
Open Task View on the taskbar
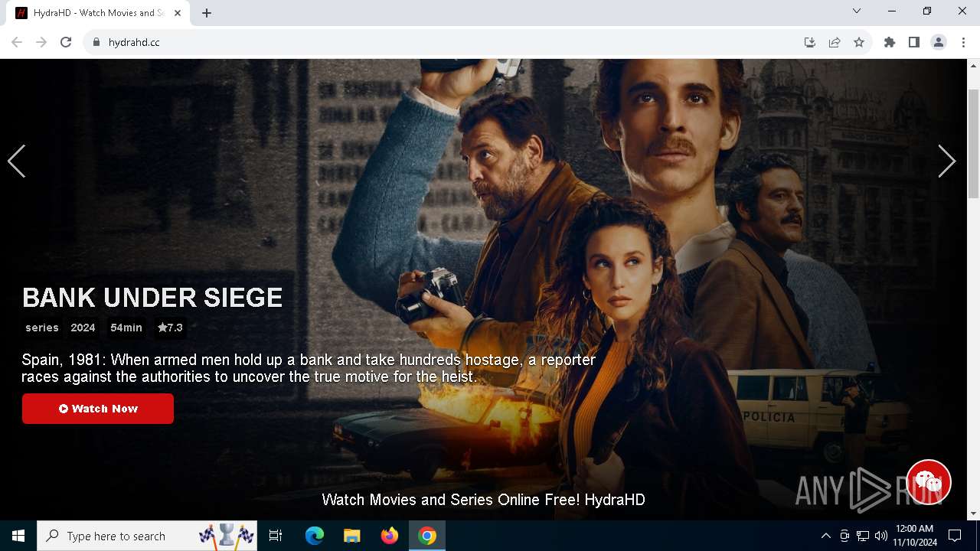276,536
